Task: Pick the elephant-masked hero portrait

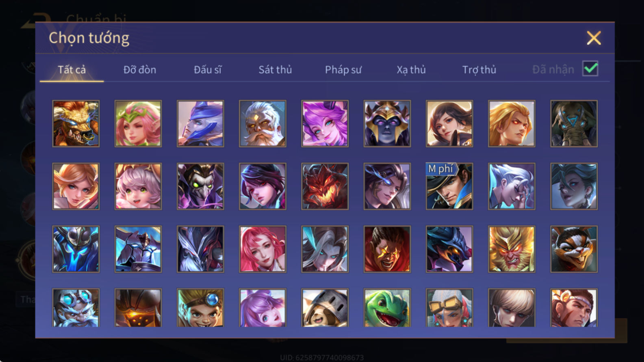Action: click(x=574, y=123)
